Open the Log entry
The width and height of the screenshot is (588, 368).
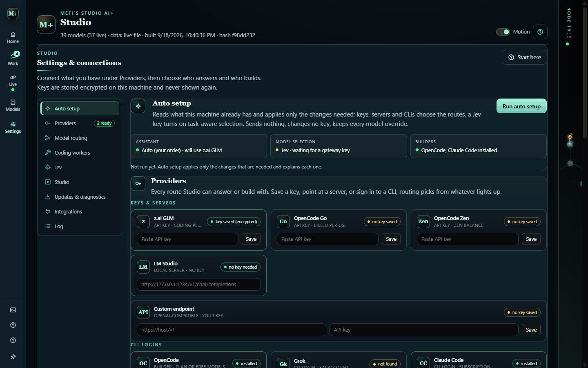click(x=80, y=226)
